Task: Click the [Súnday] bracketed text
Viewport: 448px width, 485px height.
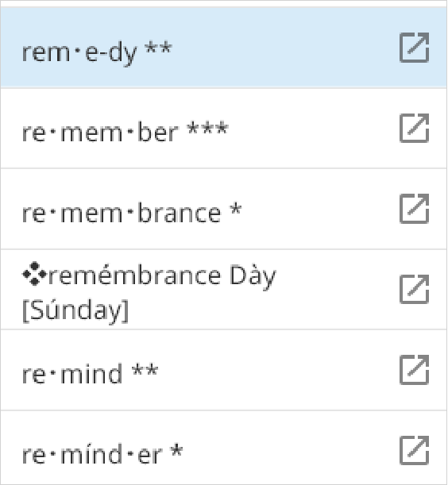Action: point(75,310)
